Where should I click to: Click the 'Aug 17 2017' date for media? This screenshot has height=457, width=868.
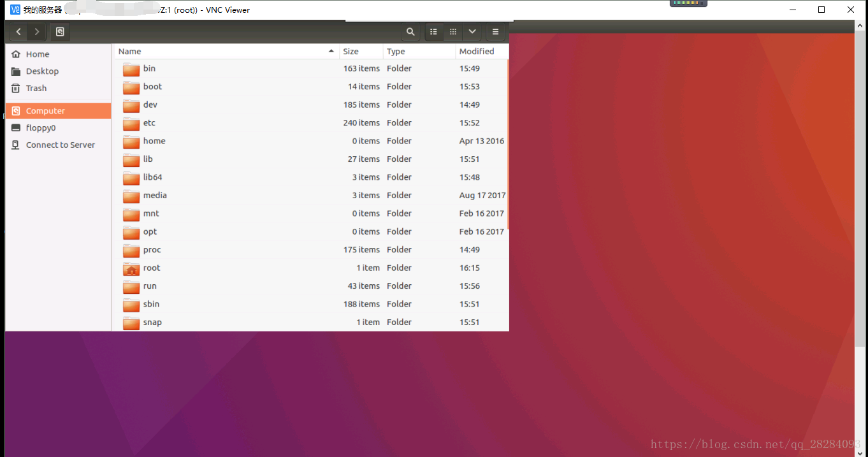point(482,195)
